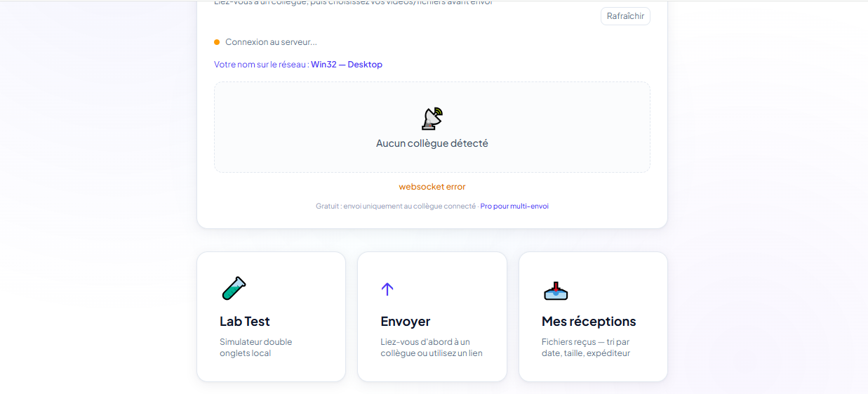Select the Win32 — Desktop network name
Viewport: 868px width, 394px height.
pos(347,65)
